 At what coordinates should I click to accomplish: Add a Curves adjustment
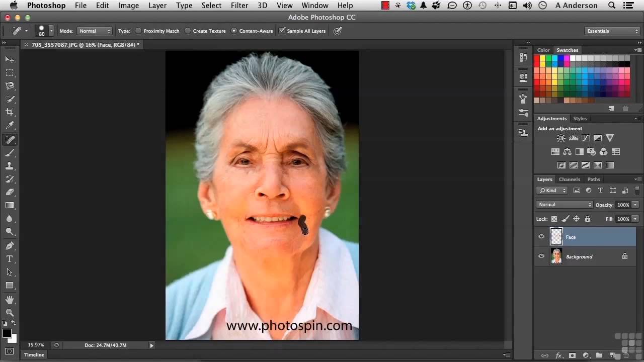click(586, 138)
